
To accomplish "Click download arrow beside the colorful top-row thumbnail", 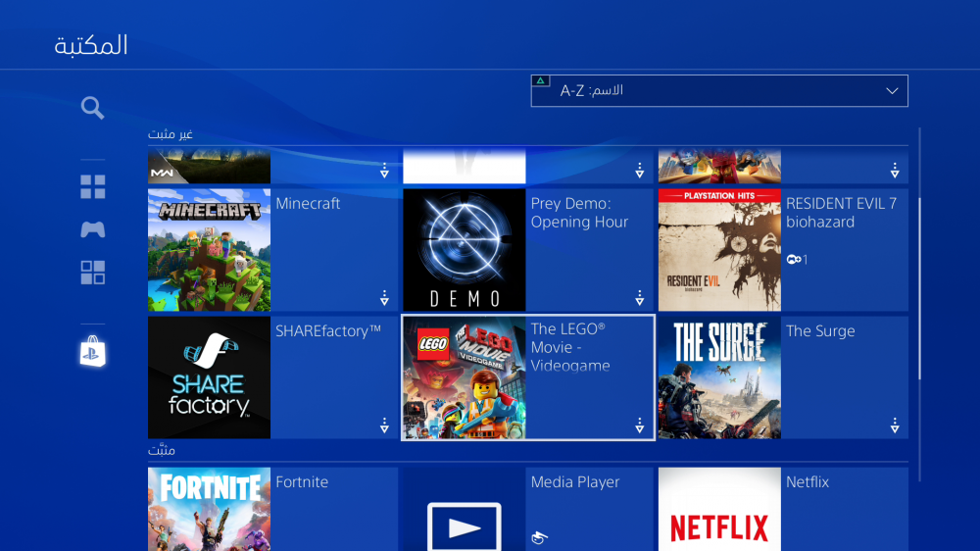I will 895,171.
